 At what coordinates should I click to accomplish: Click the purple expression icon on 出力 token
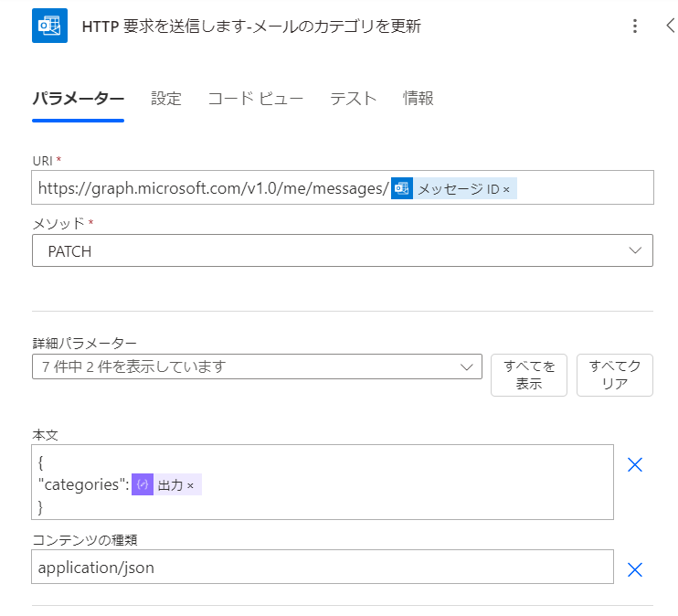click(142, 485)
